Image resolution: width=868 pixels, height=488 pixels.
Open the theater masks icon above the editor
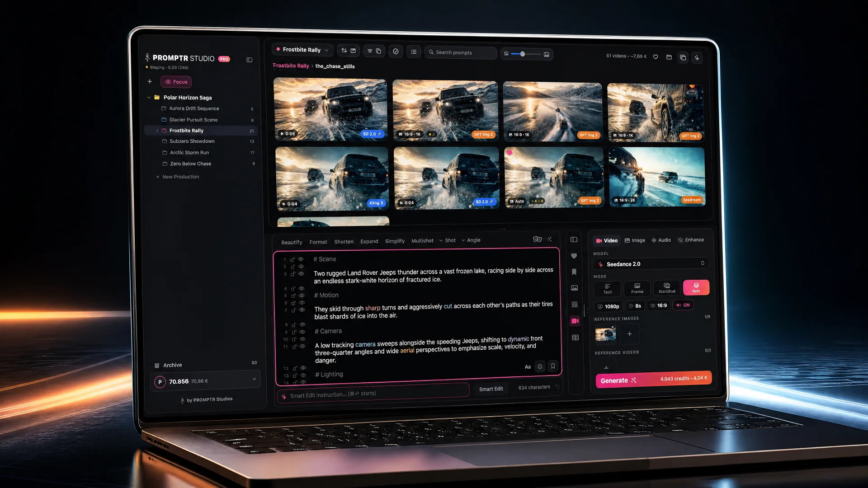pos(537,239)
